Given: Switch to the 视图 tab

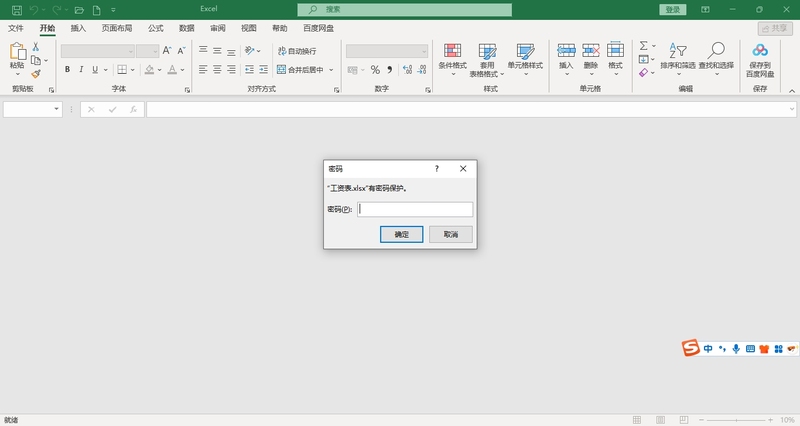Looking at the screenshot, I should point(249,28).
